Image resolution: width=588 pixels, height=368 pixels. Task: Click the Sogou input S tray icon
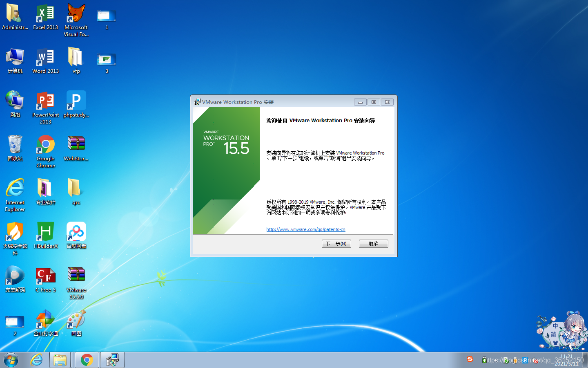coord(470,359)
